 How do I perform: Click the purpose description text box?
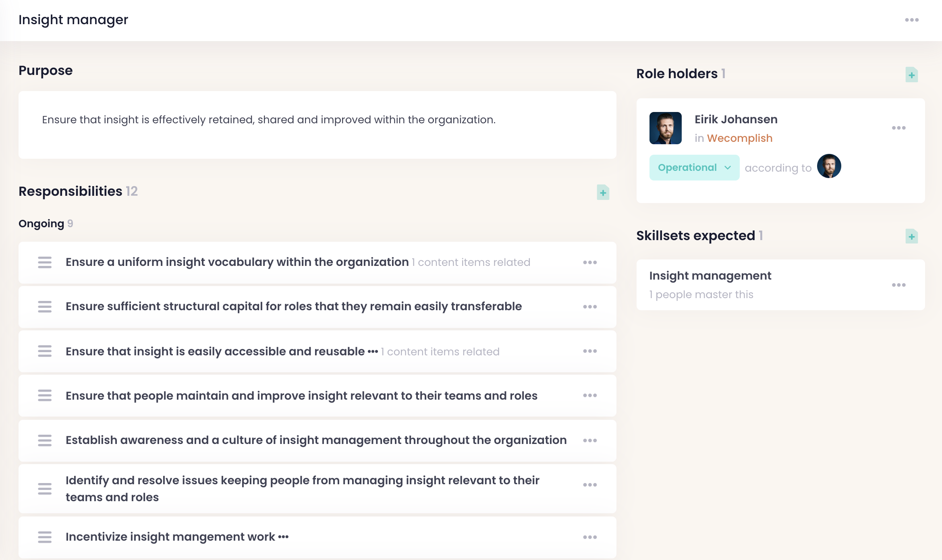click(317, 124)
